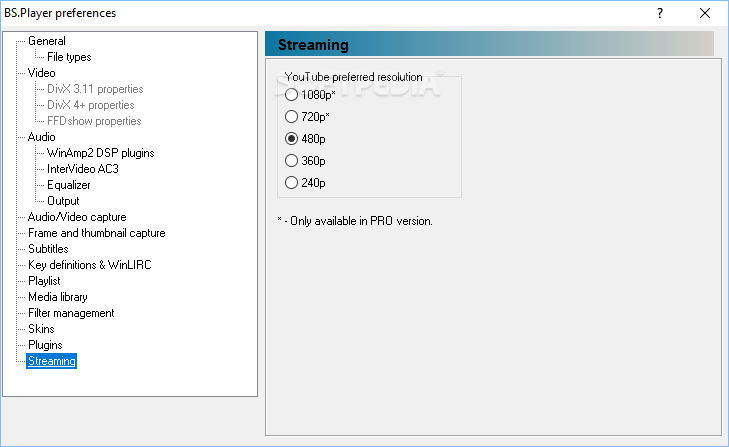Select the 1080p* resolution radio button

pyautogui.click(x=292, y=95)
